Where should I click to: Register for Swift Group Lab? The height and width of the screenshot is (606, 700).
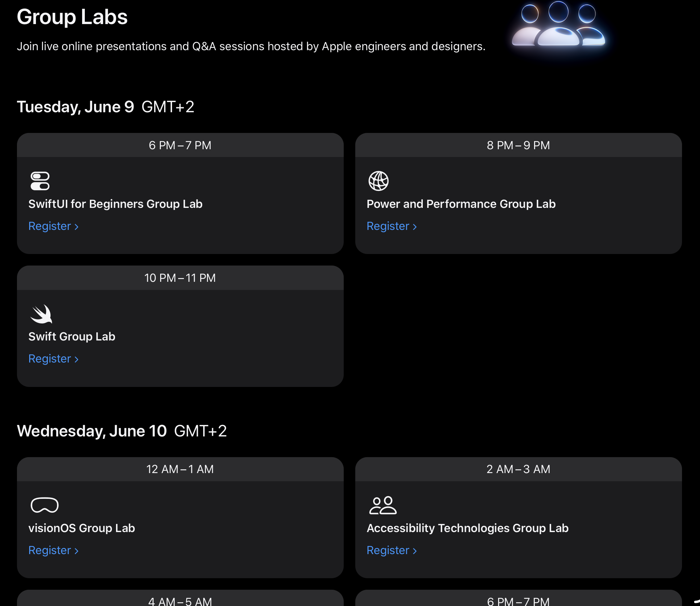click(54, 359)
